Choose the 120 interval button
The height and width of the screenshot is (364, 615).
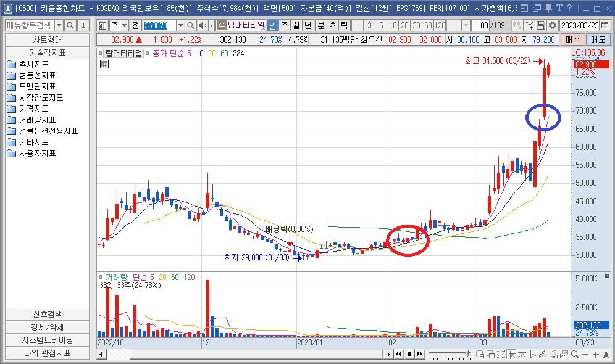[x=440, y=25]
